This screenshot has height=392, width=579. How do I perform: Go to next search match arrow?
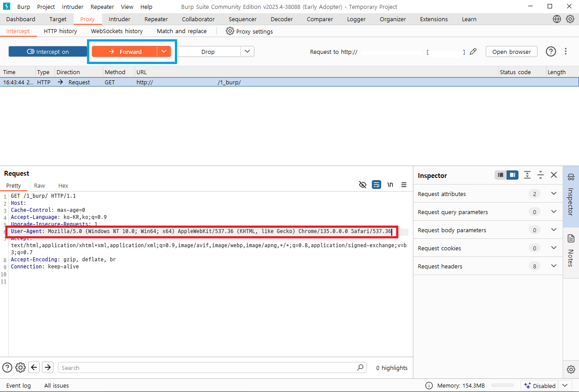click(x=48, y=367)
